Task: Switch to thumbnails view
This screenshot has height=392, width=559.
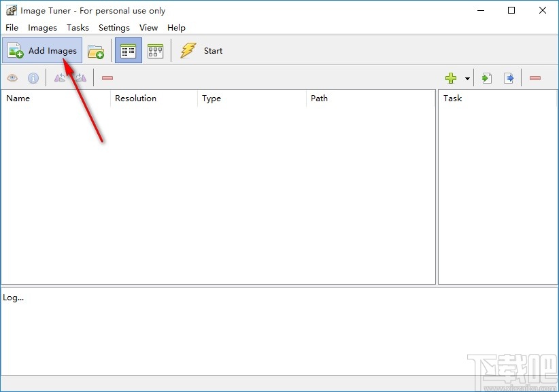Action: point(156,50)
